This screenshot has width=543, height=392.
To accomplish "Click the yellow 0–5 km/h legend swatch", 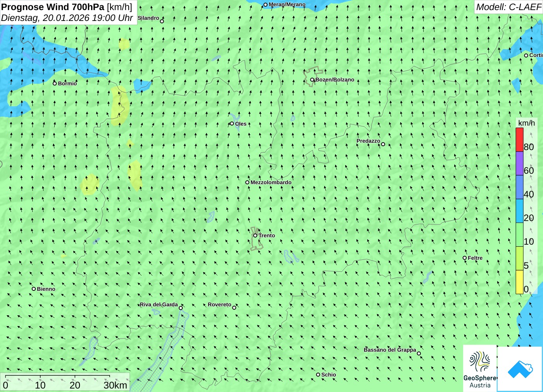I will [x=519, y=282].
